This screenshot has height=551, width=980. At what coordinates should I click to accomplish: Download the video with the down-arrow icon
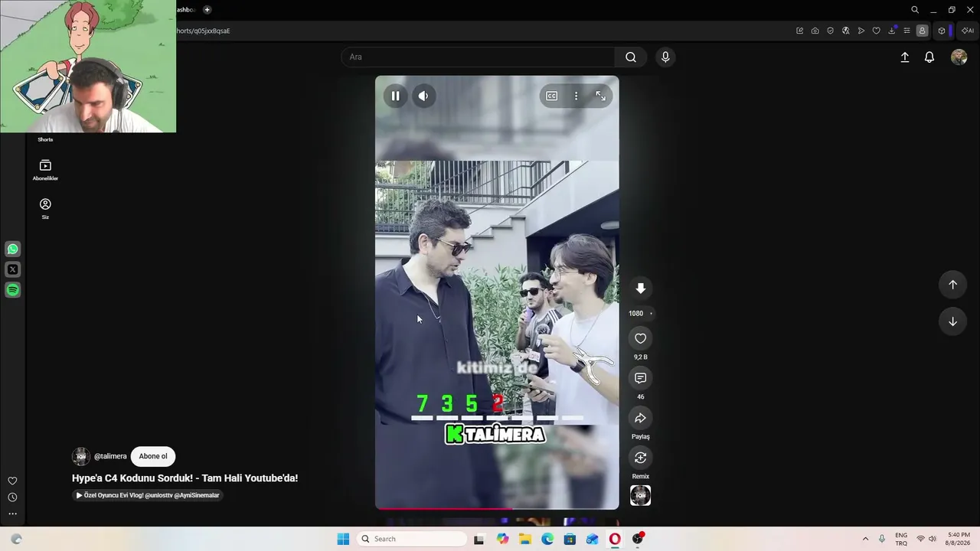click(x=640, y=288)
